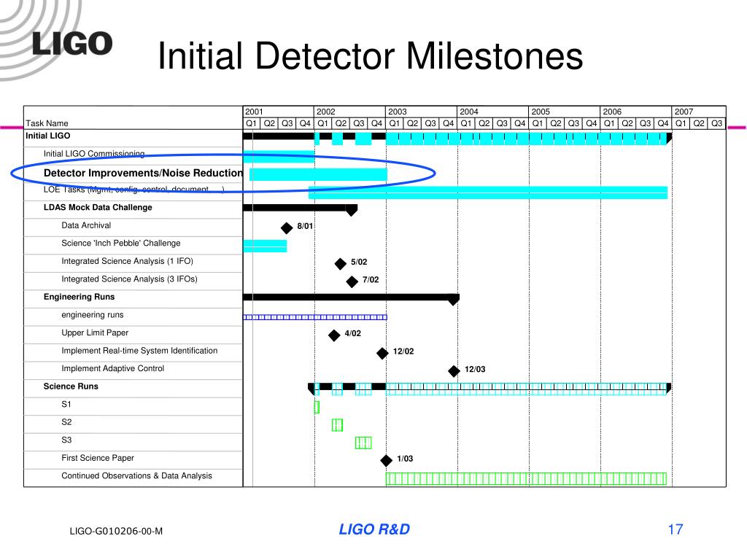Viewport: 747px width, 560px height.
Task: Click the Continued Observations green bar
Action: click(526, 478)
